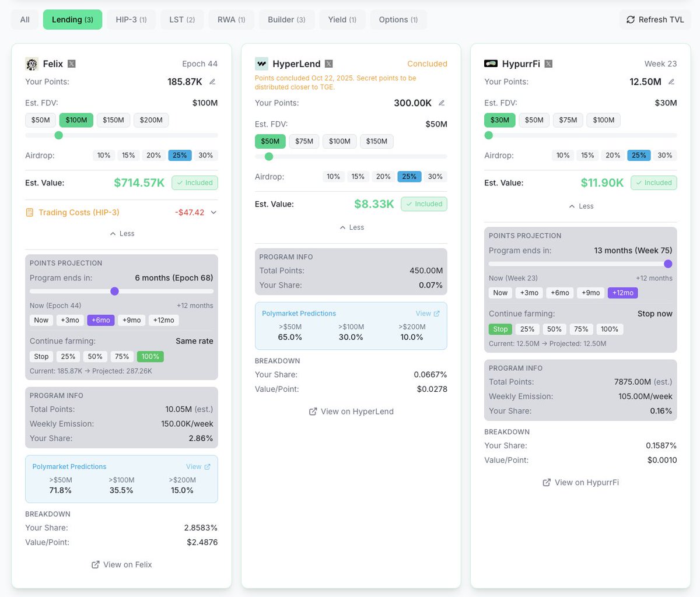700x597 pixels.
Task: Select $75M FDV for HypurrFi
Action: coord(568,120)
